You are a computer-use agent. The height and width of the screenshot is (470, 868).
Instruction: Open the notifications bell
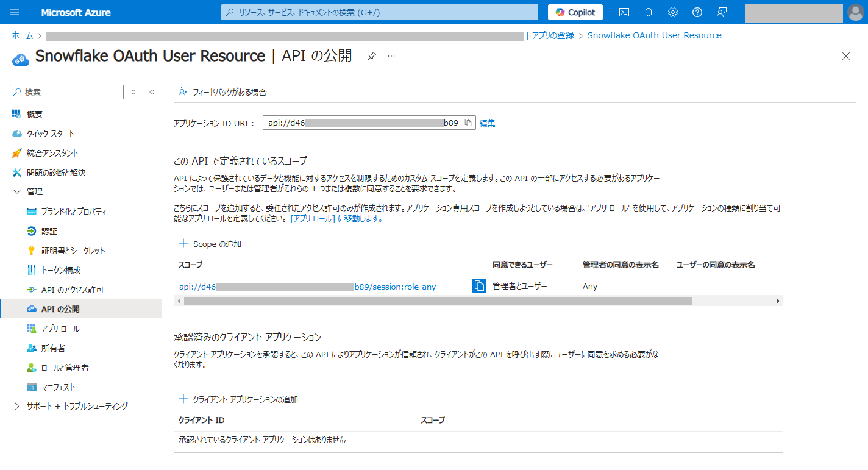649,12
